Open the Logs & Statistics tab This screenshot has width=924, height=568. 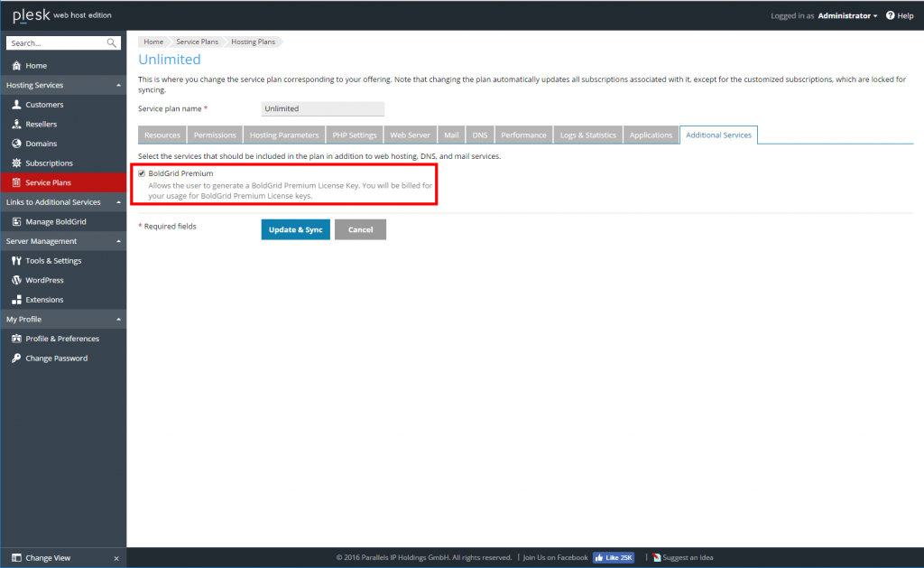(x=588, y=135)
